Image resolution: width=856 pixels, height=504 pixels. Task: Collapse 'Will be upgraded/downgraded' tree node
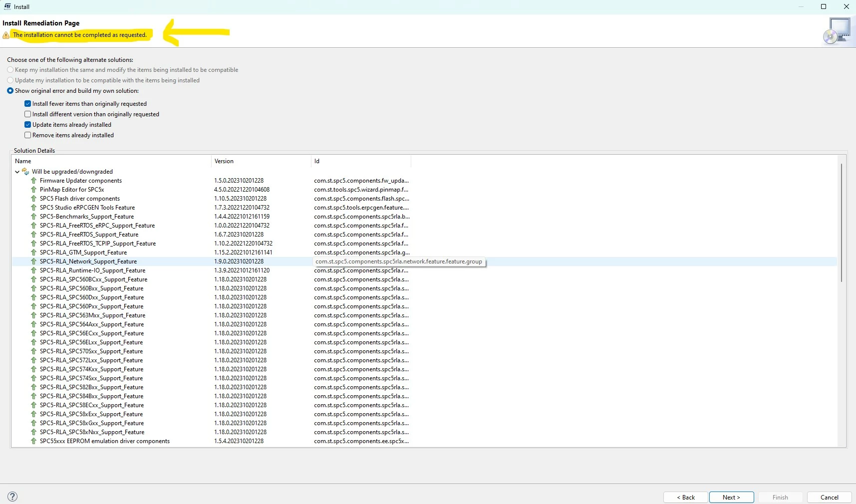(x=17, y=172)
